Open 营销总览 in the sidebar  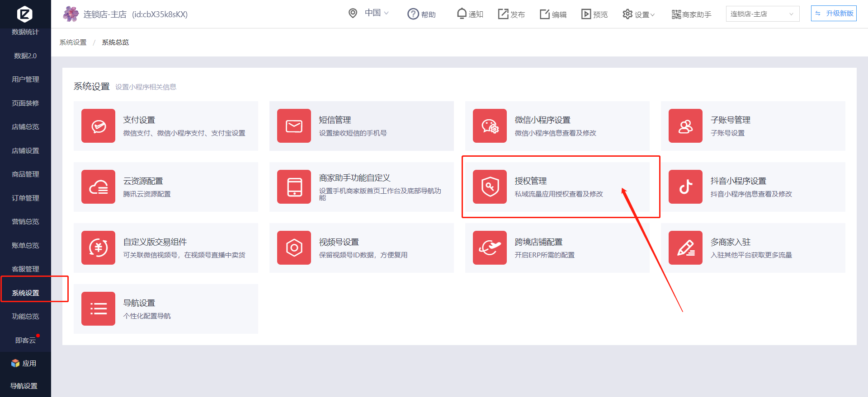pos(25,221)
